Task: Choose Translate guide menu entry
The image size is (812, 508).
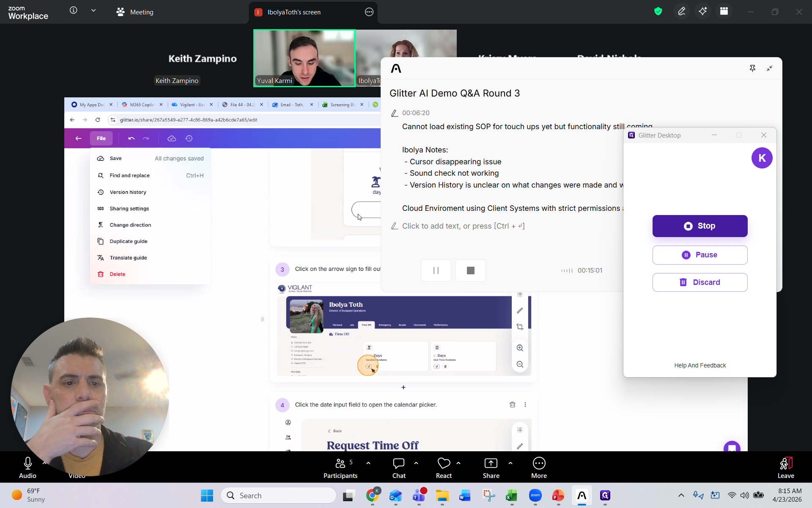Action: click(x=128, y=258)
